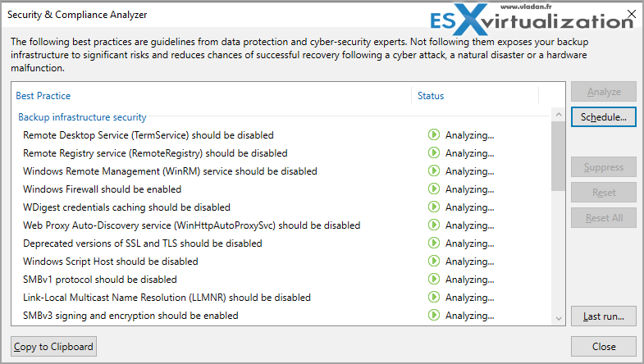Click the analyzing icon for SMBv1 protocol row

click(434, 279)
